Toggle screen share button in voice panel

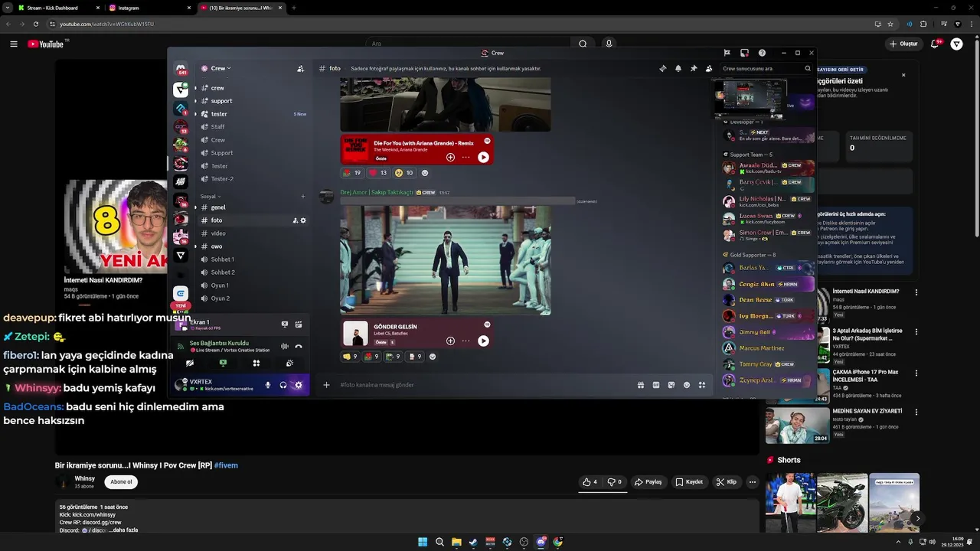(223, 364)
